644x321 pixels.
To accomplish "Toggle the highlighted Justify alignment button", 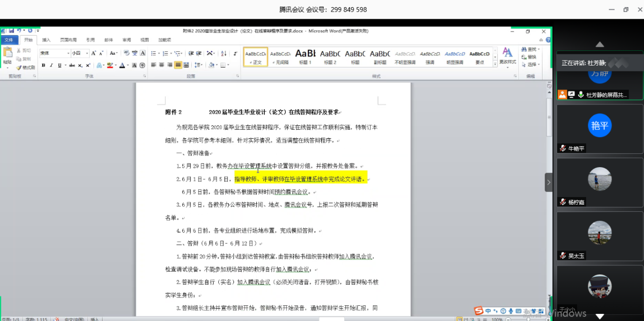I will (x=178, y=65).
